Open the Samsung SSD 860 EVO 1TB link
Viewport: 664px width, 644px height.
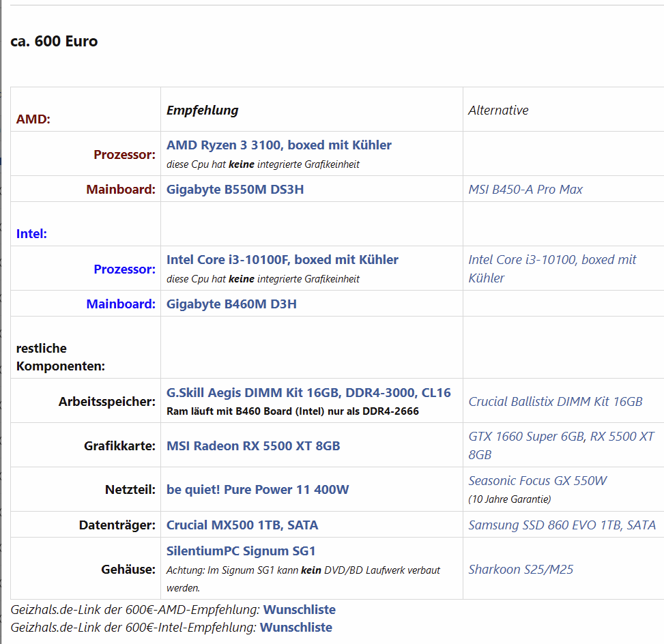[x=562, y=525]
